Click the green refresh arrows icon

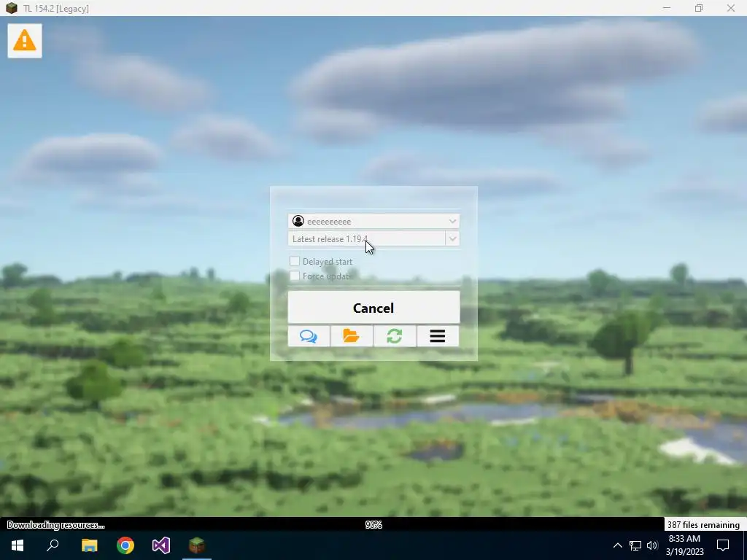[x=395, y=336]
